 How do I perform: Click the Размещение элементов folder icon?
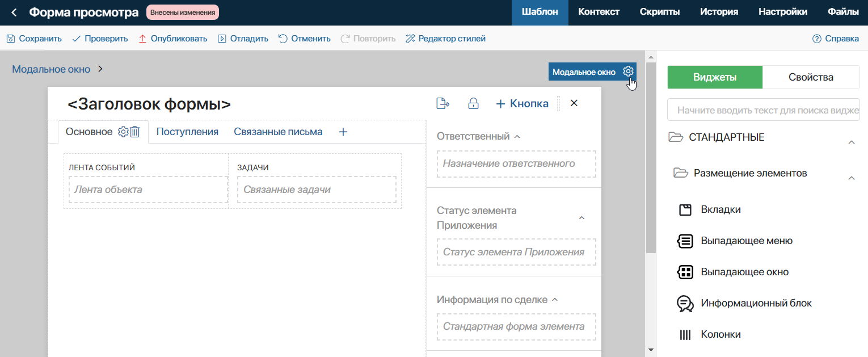pos(680,173)
